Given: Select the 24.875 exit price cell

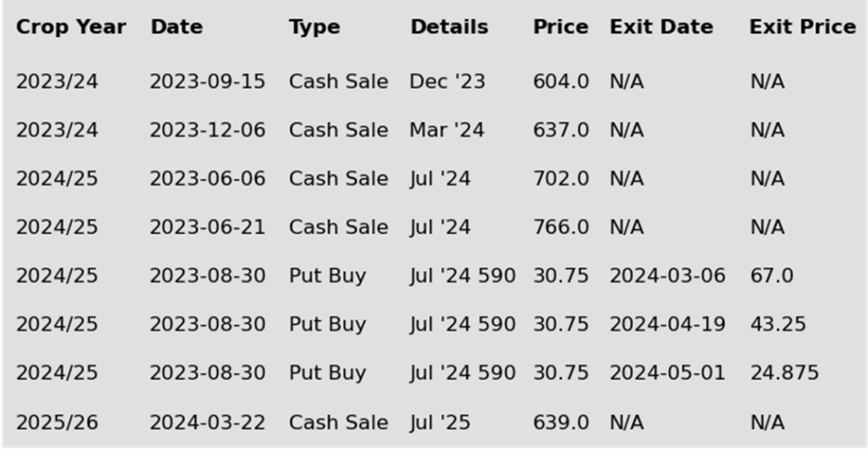Looking at the screenshot, I should pos(784,374).
